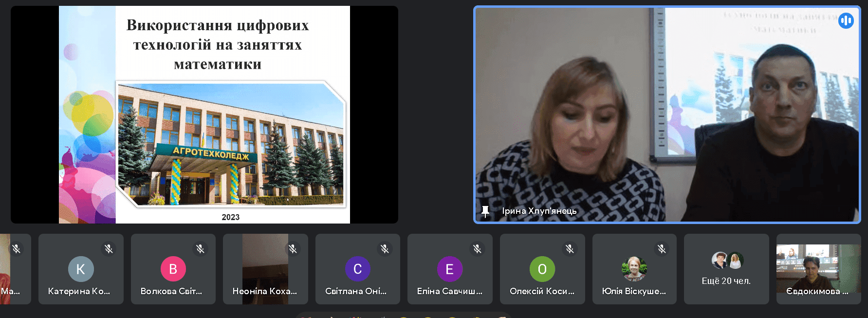Select Неоніла Коха... video thumbnail
Viewport: 868px width, 318px height.
(265, 269)
